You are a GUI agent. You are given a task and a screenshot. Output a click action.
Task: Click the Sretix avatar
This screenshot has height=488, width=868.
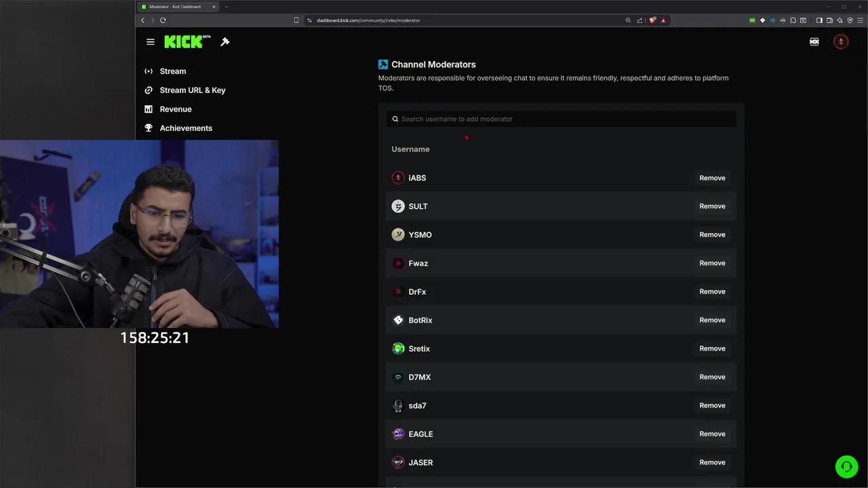coord(398,348)
